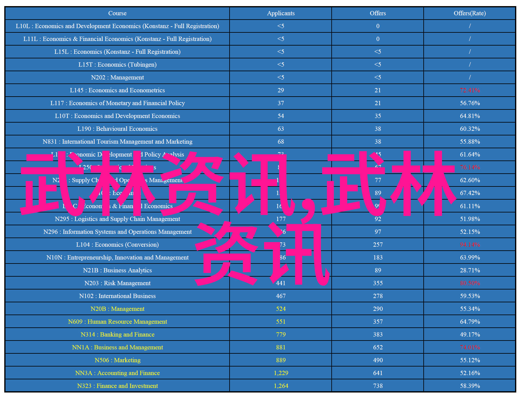Click the 1,264 applicants value
The image size is (523, 420).
[x=281, y=386]
